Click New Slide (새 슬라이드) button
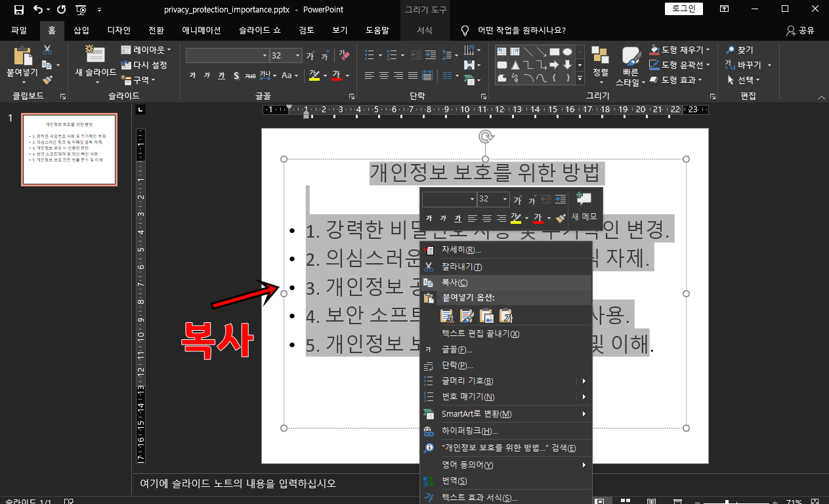This screenshot has height=504, width=829. click(96, 64)
